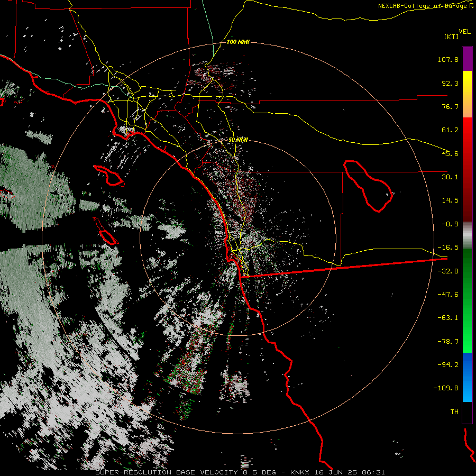Image resolution: width=476 pixels, height=476 pixels.
Task: Click the -109.8 velocity scale value
Action: [x=446, y=388]
